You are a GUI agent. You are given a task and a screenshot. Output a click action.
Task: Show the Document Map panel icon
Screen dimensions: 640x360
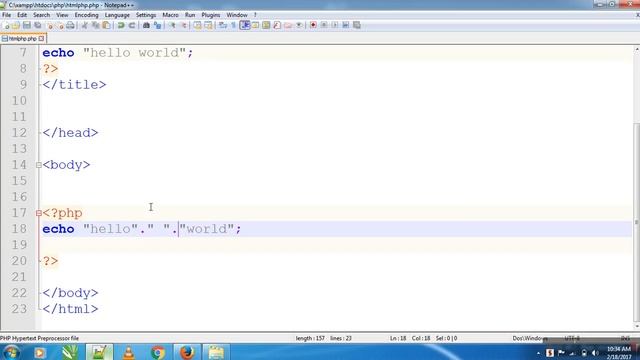tap(266, 25)
